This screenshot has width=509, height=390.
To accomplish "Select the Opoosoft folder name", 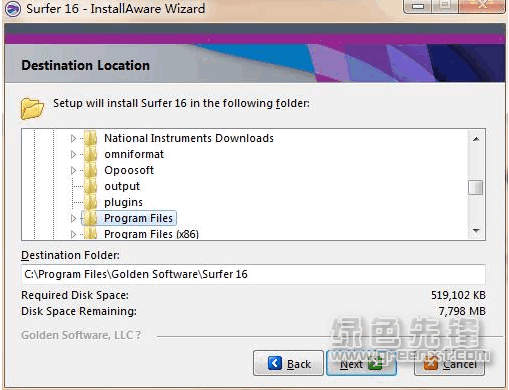I will [129, 170].
